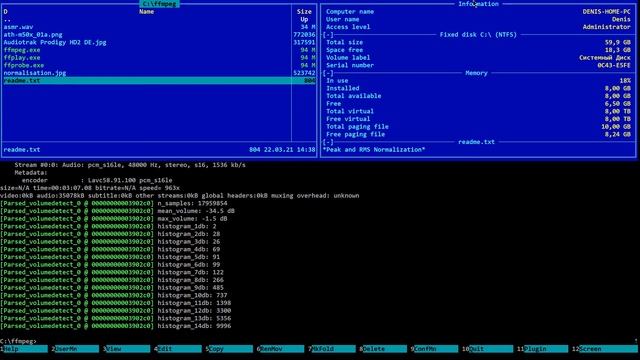Screen dimensions: 640x360
Task: Click the Total paging file row
Action: click(x=478, y=127)
